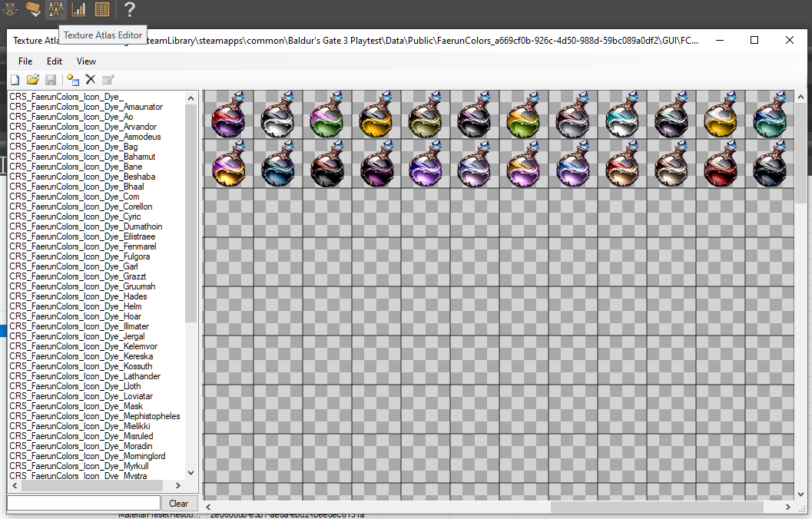Select CRS_FaerunColors_Icon_Dye_Asmodeus entry
The height and width of the screenshot is (519, 812).
tap(85, 137)
